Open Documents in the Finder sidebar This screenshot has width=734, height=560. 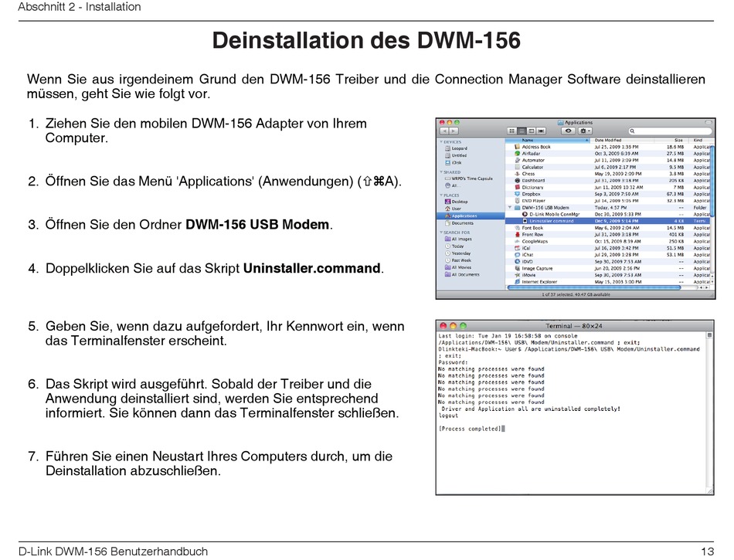click(459, 223)
